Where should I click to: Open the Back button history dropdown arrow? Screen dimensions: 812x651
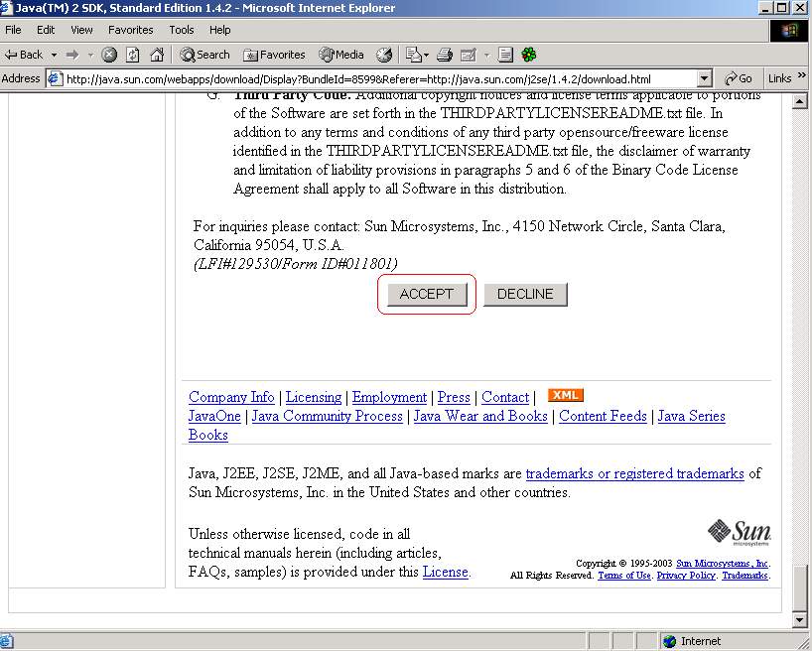point(54,55)
